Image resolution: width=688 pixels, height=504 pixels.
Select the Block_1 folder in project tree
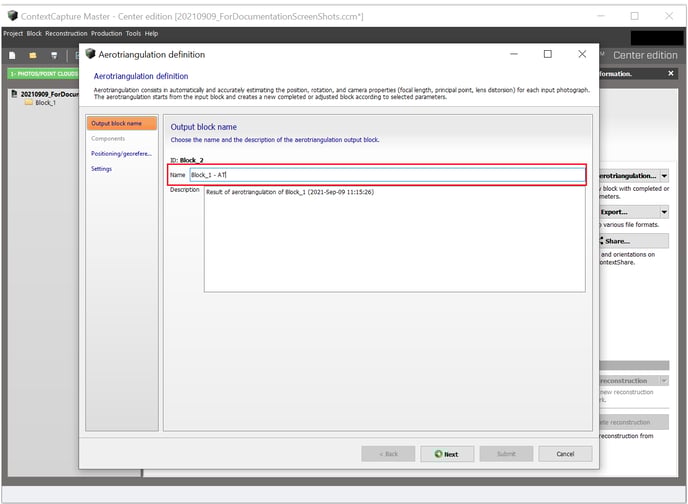[45, 103]
